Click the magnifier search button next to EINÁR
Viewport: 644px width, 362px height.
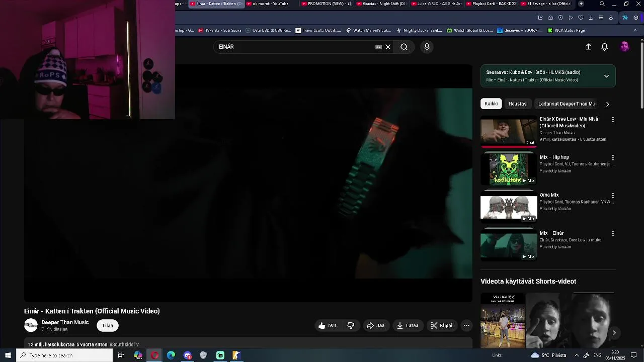pos(404,47)
